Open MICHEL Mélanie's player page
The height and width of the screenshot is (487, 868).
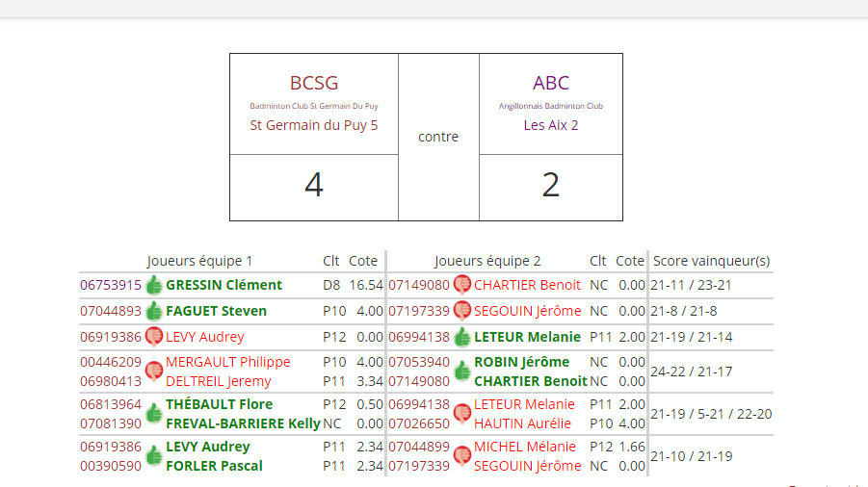(x=525, y=447)
